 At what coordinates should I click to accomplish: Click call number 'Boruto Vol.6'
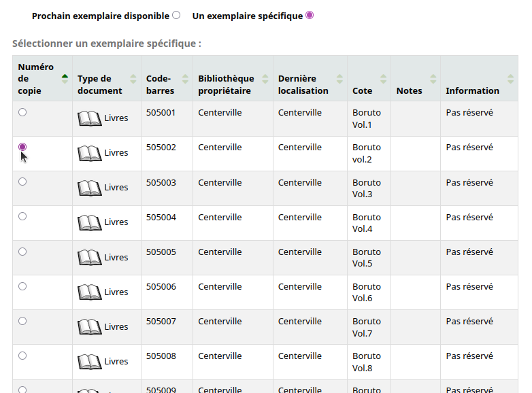coord(367,292)
